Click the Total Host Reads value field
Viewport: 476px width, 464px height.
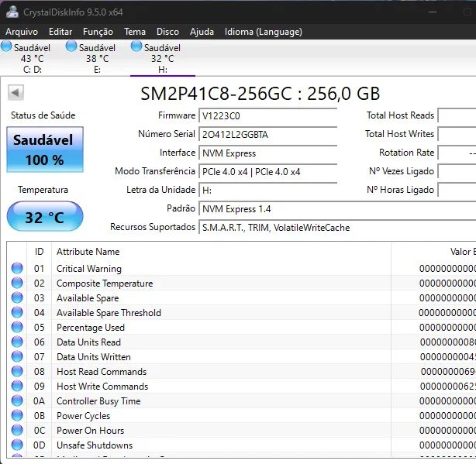tap(457, 115)
